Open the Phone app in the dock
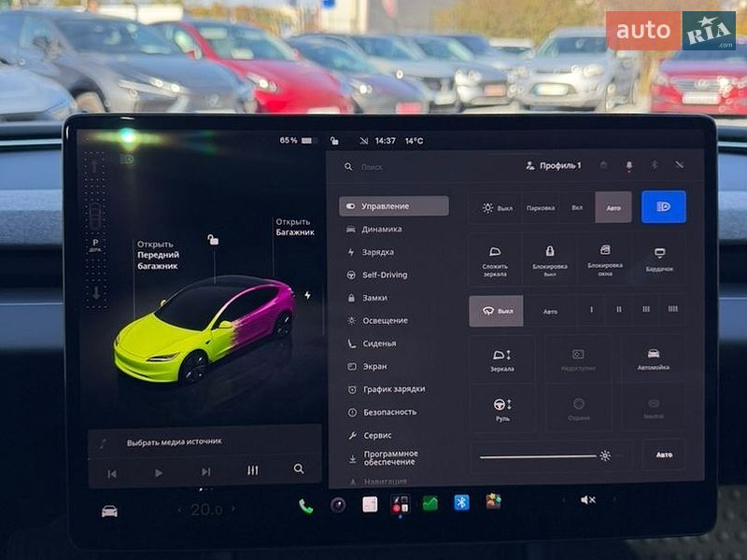The width and height of the screenshot is (747, 560). point(306,506)
